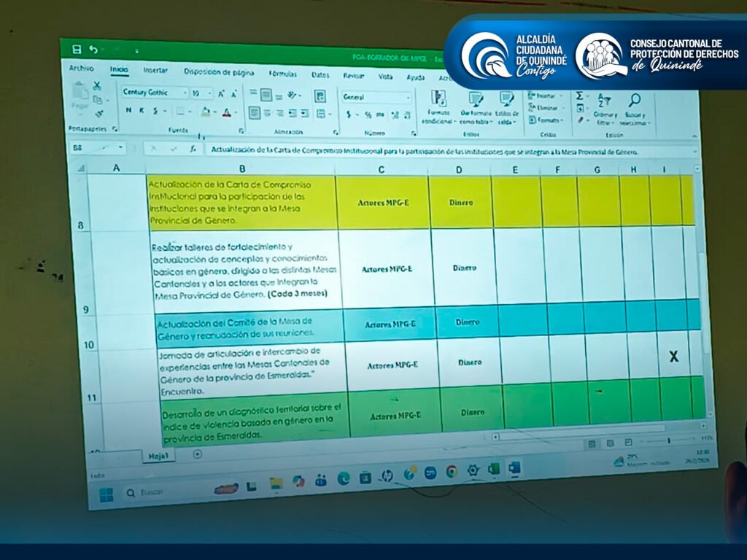Click the Cut scissors icon
Screen dimensions: 747x560
(97, 86)
